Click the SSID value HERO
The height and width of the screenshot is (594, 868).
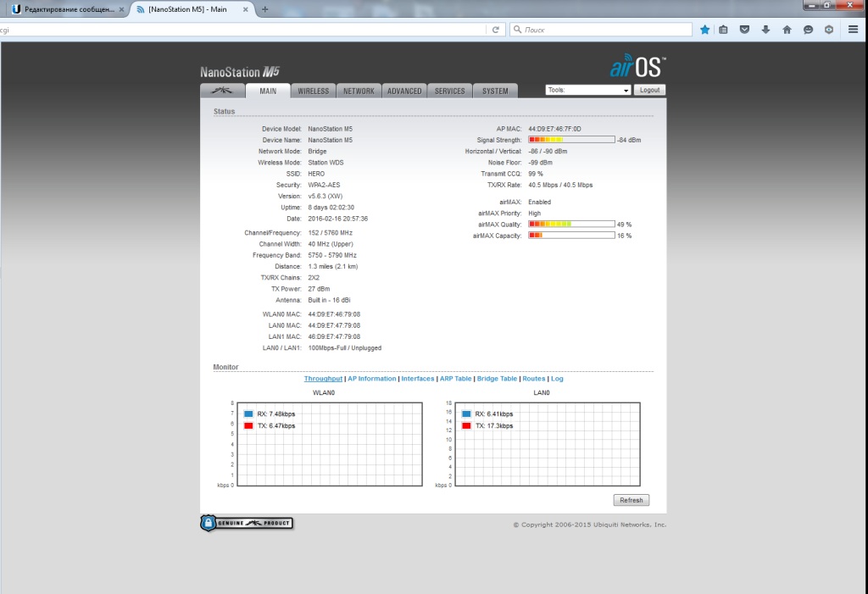point(317,174)
